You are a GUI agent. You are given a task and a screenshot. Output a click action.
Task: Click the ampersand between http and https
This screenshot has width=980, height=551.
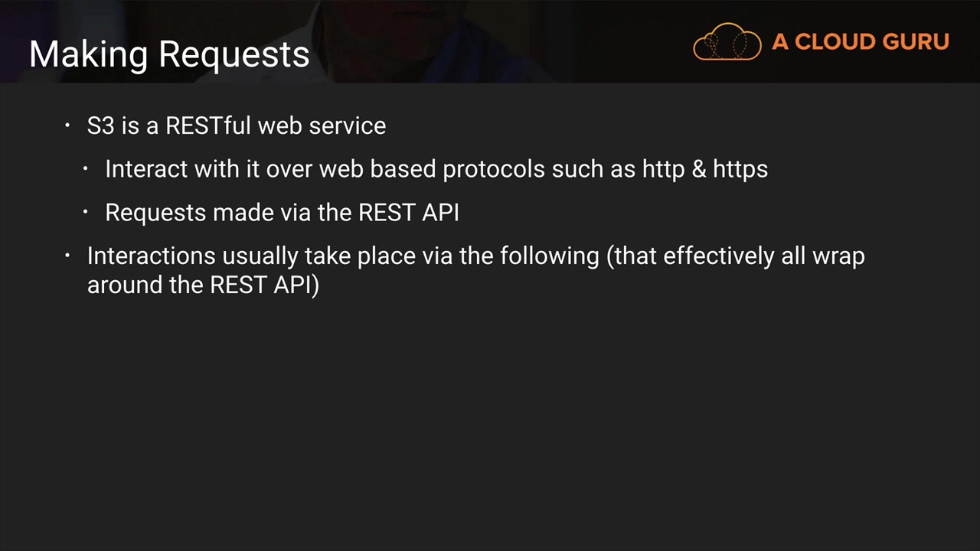(x=699, y=169)
